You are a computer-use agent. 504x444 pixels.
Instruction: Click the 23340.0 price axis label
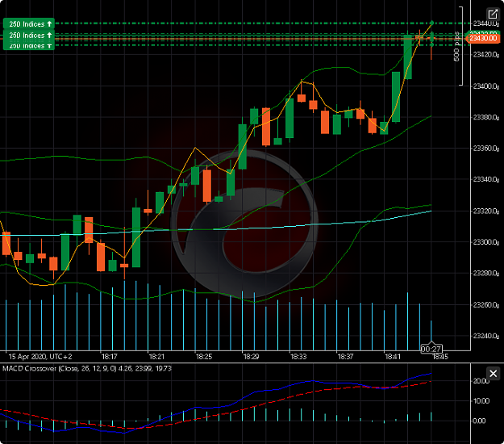(x=485, y=179)
